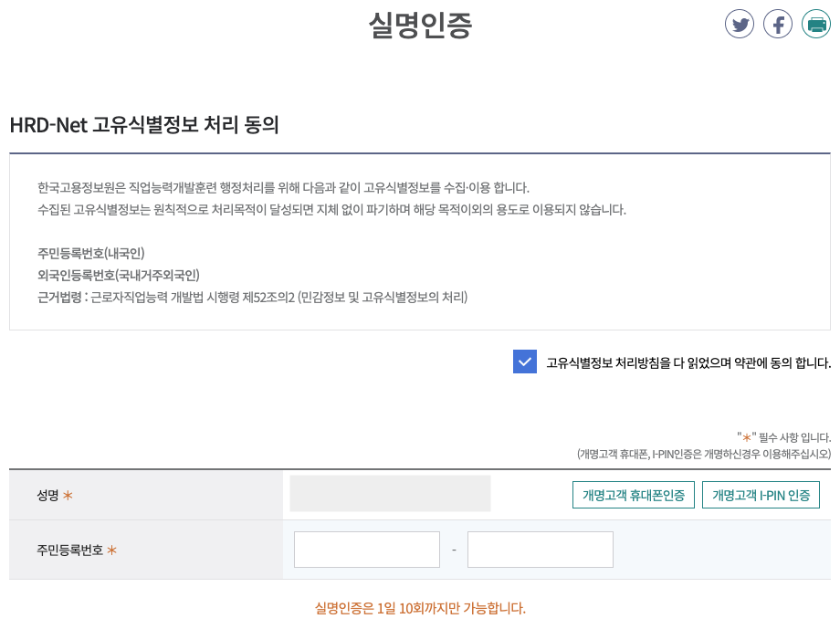Uncheck the 고유식별정보 처리방침 consent checkbox
The height and width of the screenshot is (629, 840).
coord(525,362)
